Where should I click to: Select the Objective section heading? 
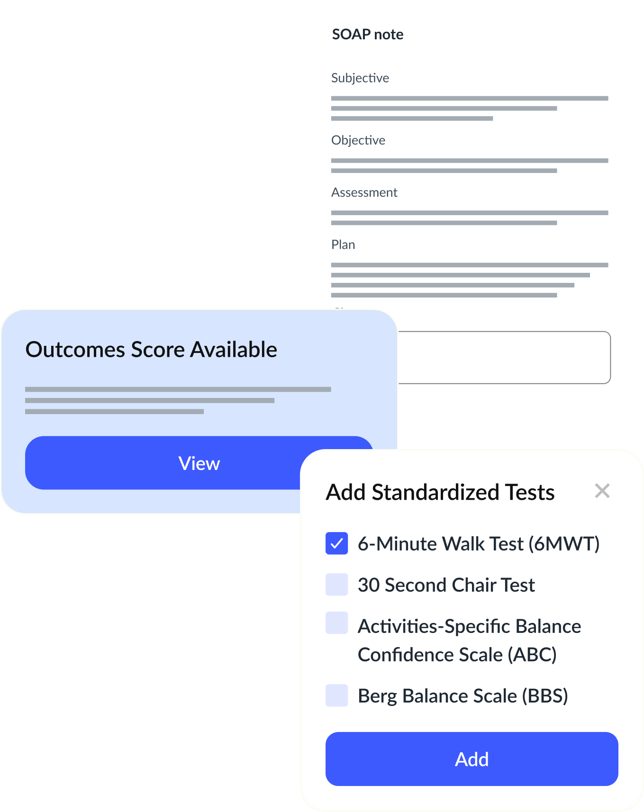[358, 140]
